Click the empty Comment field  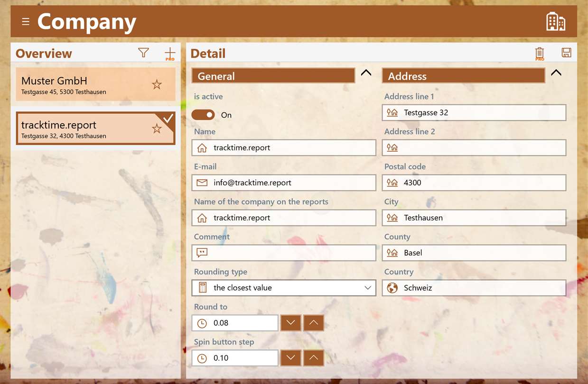coord(284,253)
